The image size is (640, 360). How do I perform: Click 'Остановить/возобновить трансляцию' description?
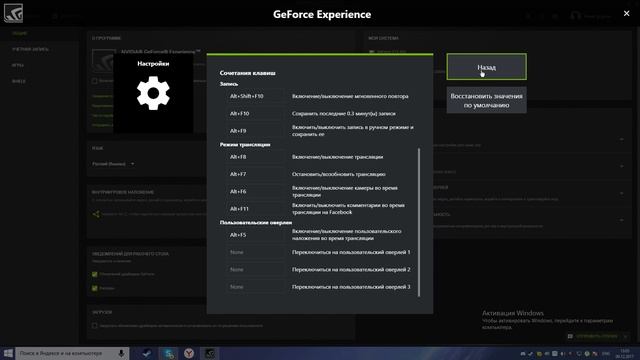(338, 174)
